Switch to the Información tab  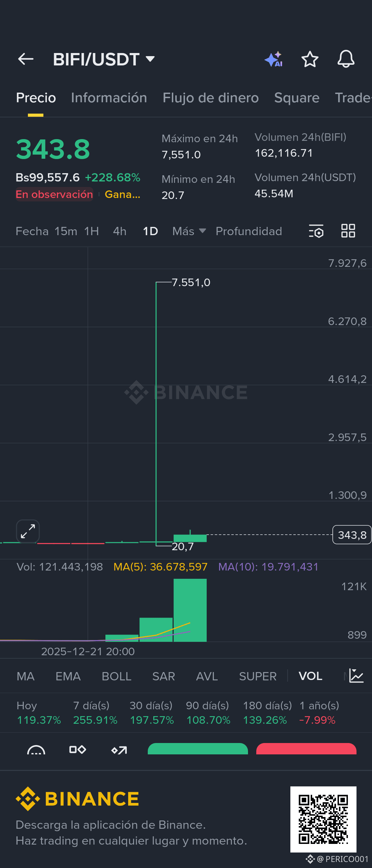click(x=109, y=98)
